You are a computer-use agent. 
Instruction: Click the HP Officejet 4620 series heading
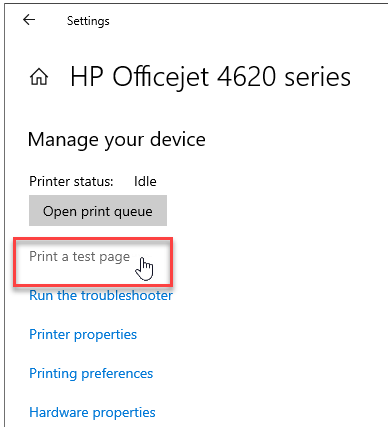[210, 77]
